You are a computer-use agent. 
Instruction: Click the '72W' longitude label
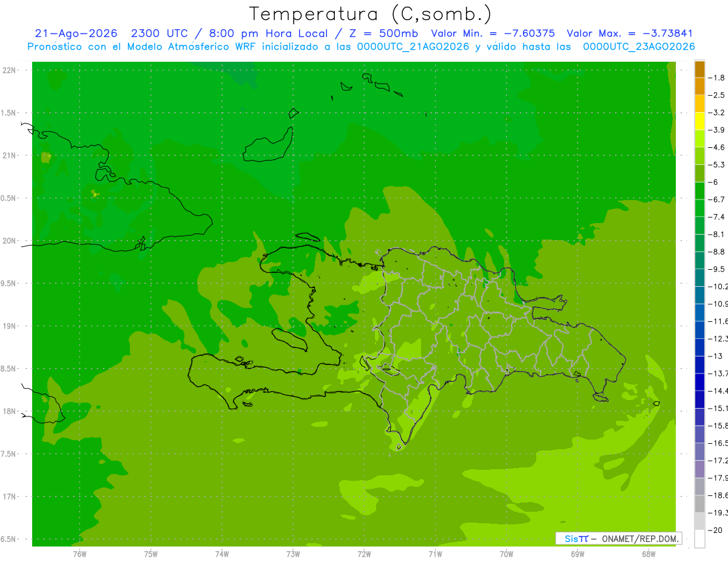point(364,554)
